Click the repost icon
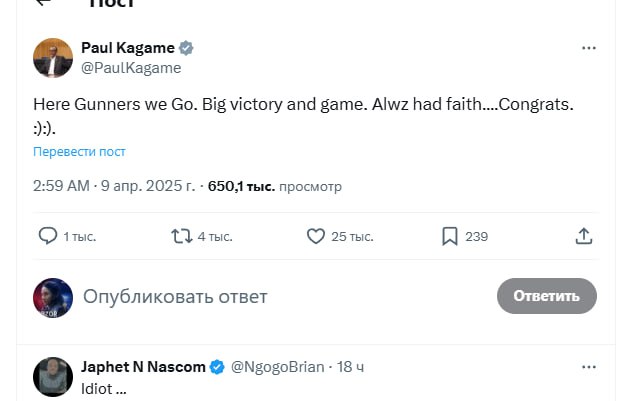The image size is (631, 401). pyautogui.click(x=181, y=236)
